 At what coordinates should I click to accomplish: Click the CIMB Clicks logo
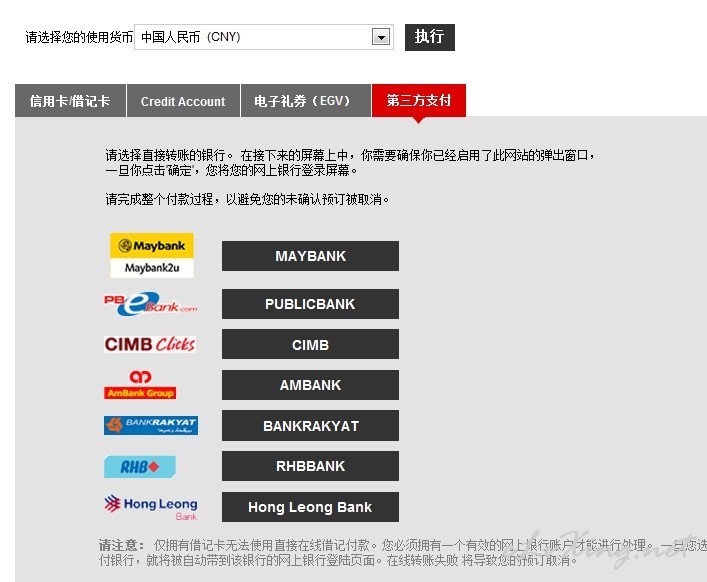(150, 344)
